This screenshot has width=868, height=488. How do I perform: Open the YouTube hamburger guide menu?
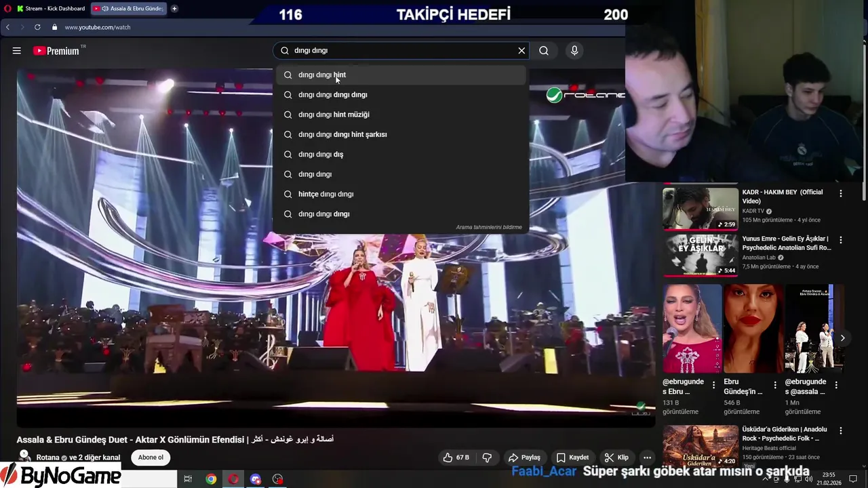(16, 51)
